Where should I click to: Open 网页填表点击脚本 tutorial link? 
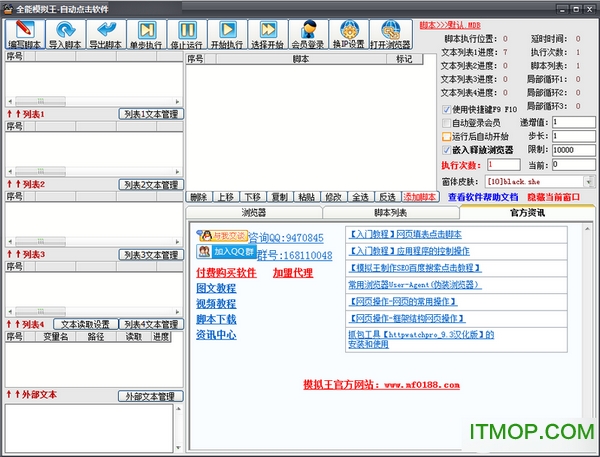[405, 234]
